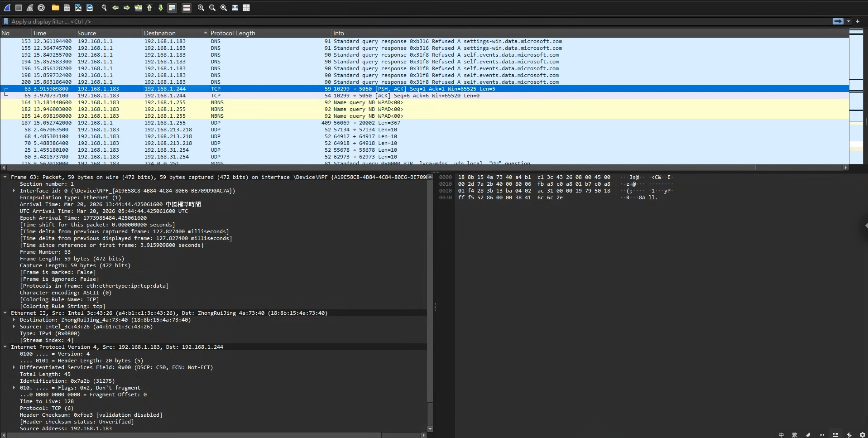Open capture options gear icon
The image size is (868, 438).
(x=41, y=8)
